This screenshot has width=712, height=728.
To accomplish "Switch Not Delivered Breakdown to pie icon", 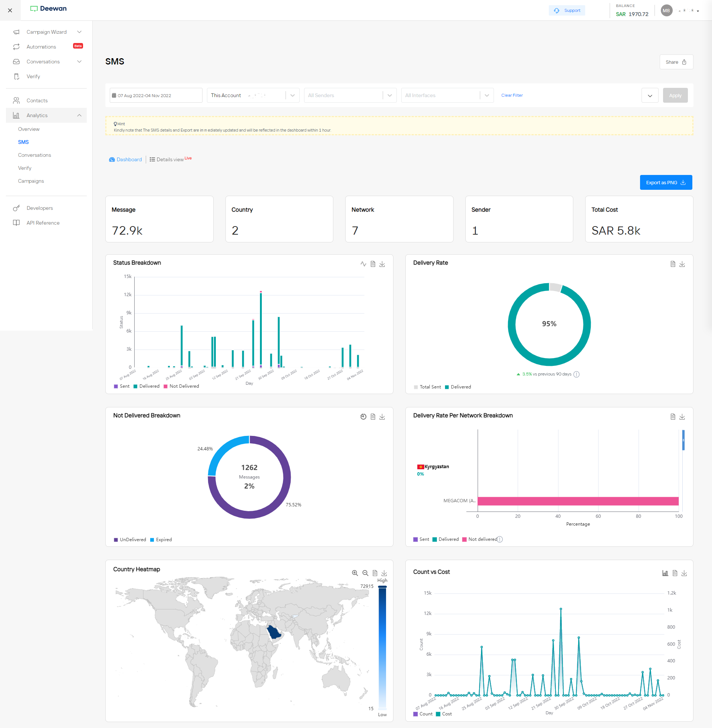I will click(363, 417).
